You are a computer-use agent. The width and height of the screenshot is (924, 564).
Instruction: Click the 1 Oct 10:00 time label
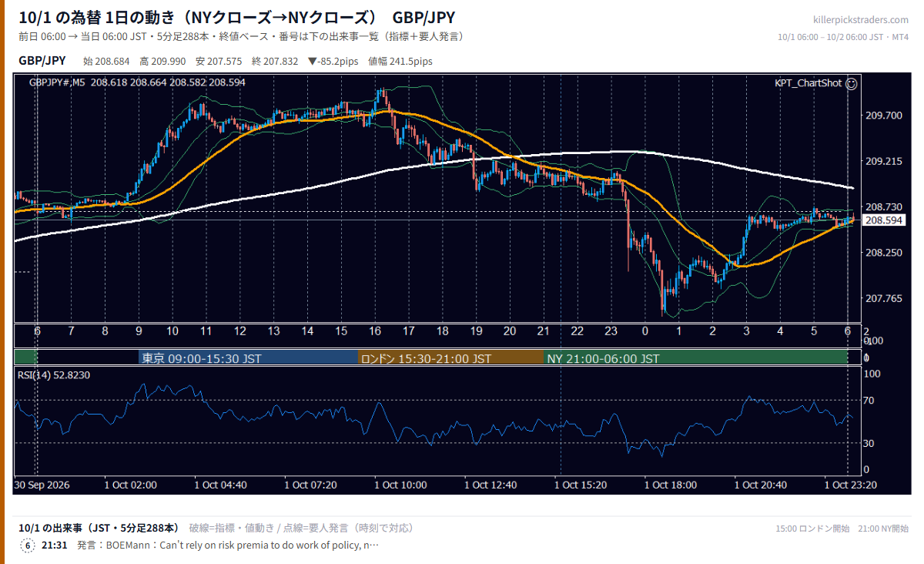(400, 485)
